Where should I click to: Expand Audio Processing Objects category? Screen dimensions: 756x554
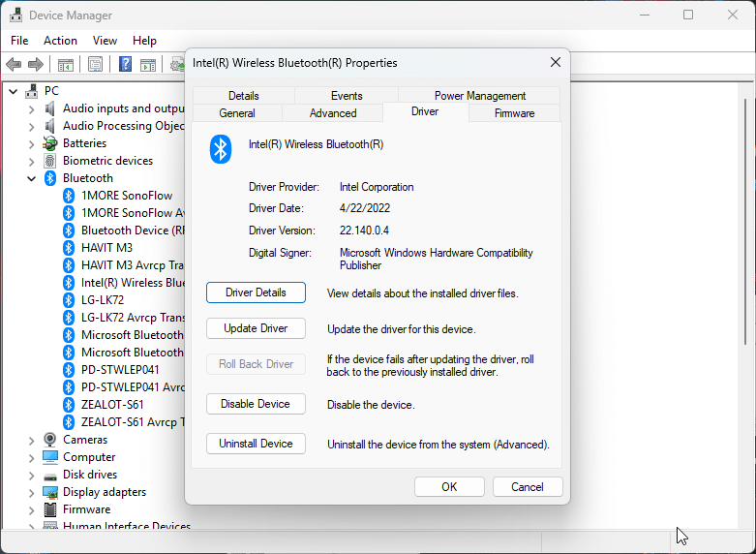(31, 127)
